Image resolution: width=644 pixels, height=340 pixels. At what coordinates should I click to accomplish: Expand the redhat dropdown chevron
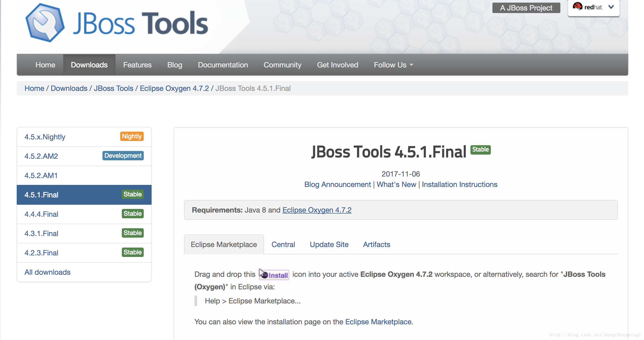(x=611, y=7)
